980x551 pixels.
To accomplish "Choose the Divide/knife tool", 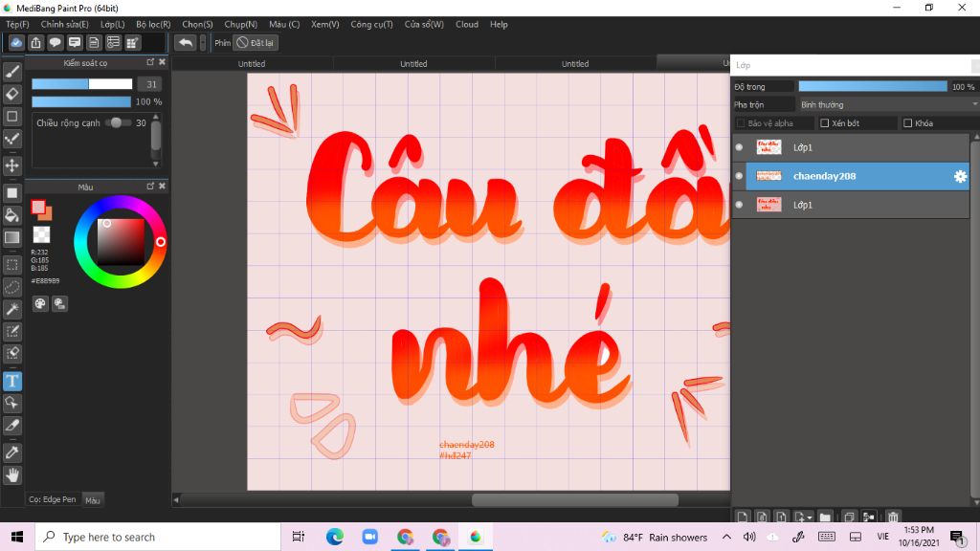I will pyautogui.click(x=11, y=426).
